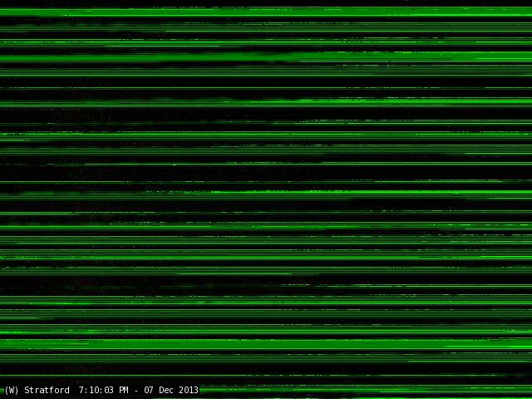The image size is (532, 399).
Task: Click the '7:10:03 PM' timestamp text
Action: [x=103, y=390]
